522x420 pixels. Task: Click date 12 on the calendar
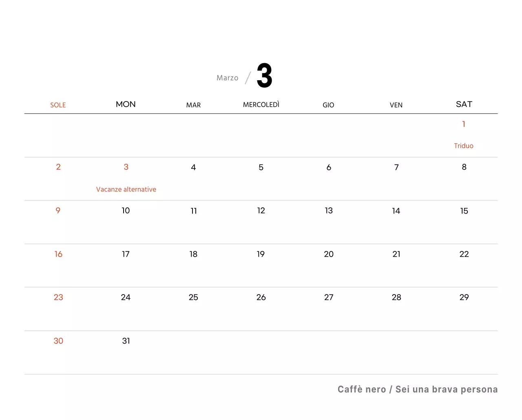(261, 211)
